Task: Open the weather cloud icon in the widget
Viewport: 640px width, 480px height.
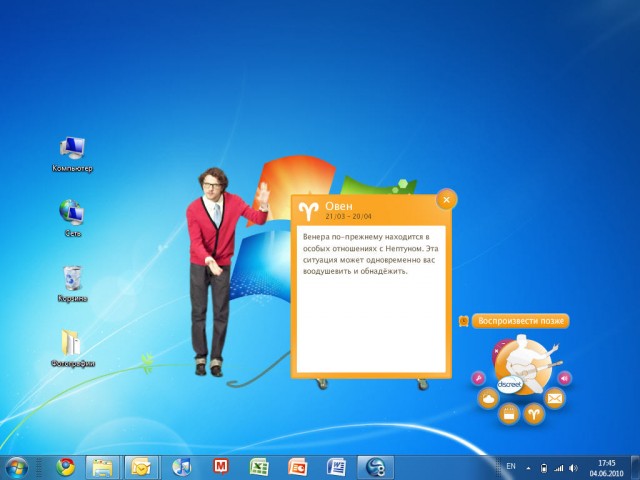Action: [489, 399]
